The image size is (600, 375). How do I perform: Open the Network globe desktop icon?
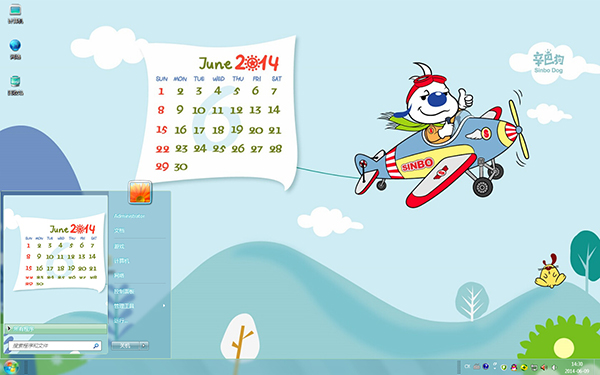pyautogui.click(x=15, y=49)
